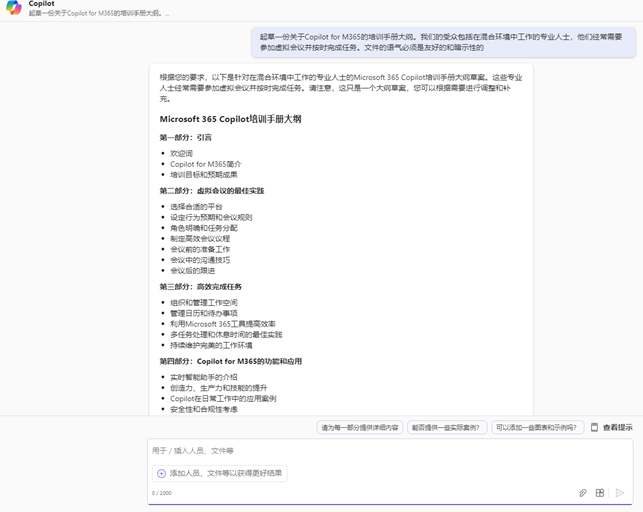The width and height of the screenshot is (643, 512).
Task: Open the 查看提示 prompts link
Action: [617, 427]
